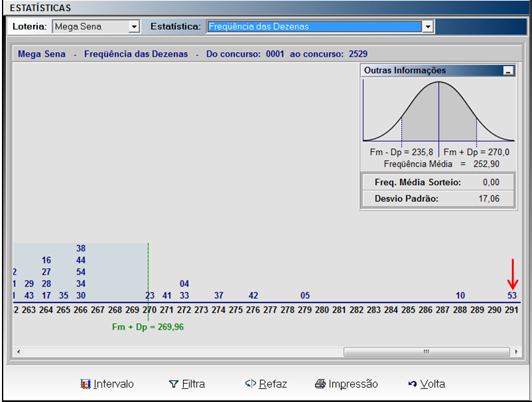Select dezena 05 above frequency 279
Image resolution: width=532 pixels, height=402 pixels.
305,295
